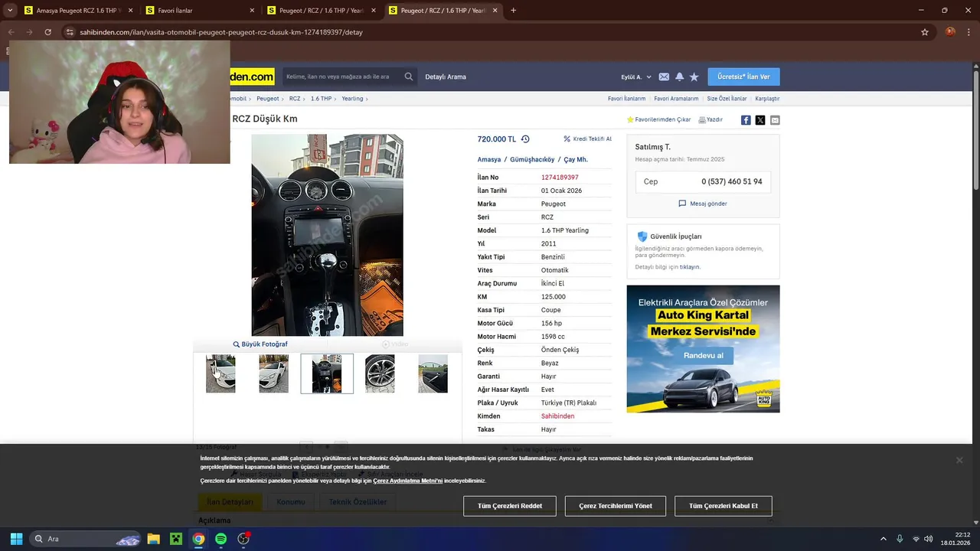Select the first white car thumbnail
Image resolution: width=980 pixels, height=551 pixels.
(220, 373)
